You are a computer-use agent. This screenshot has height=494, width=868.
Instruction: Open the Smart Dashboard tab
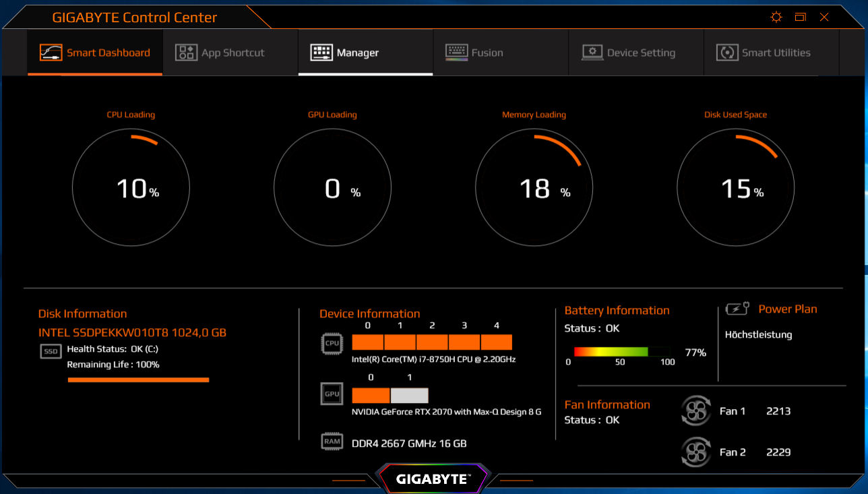tap(95, 53)
